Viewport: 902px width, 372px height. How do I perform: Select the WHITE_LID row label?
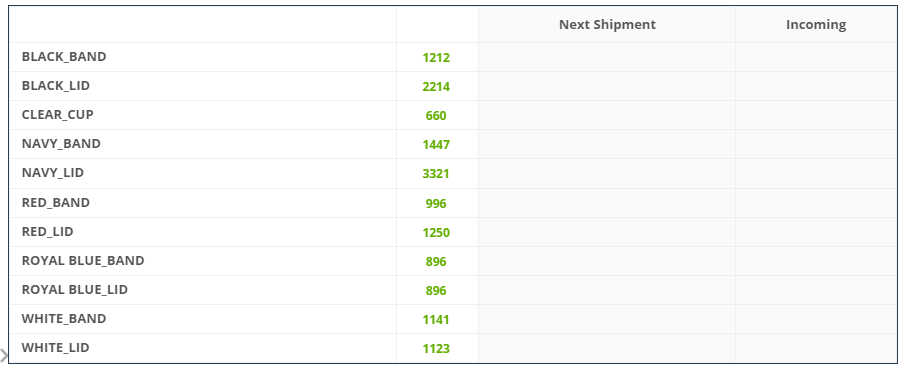click(55, 348)
